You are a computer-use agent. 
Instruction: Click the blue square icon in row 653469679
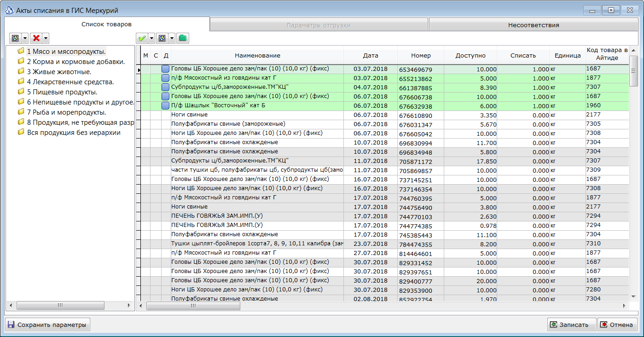coord(166,69)
